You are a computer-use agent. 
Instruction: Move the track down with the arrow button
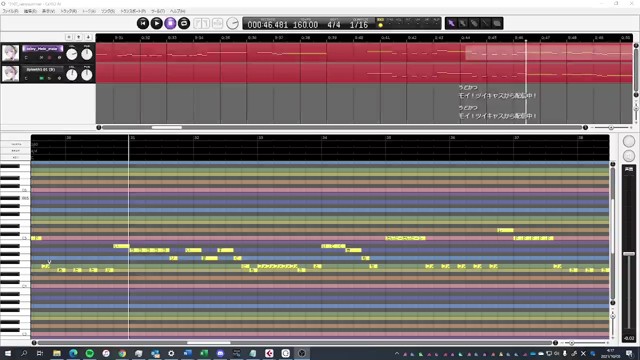click(88, 37)
